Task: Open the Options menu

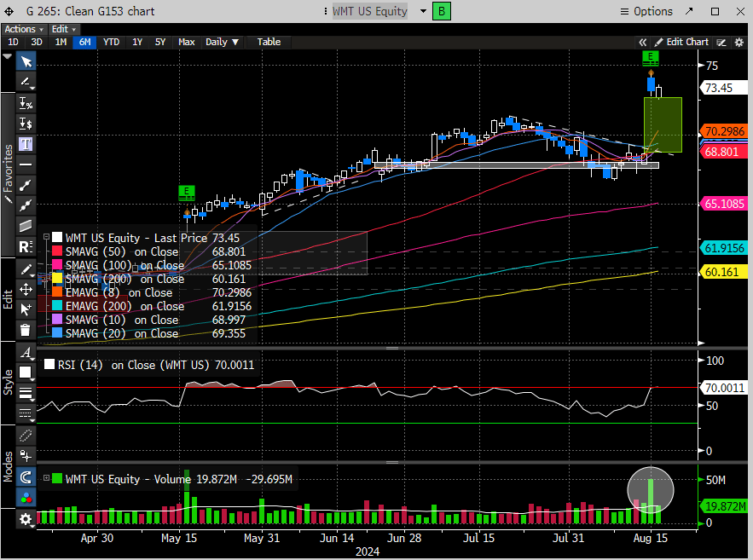Action: [x=646, y=11]
